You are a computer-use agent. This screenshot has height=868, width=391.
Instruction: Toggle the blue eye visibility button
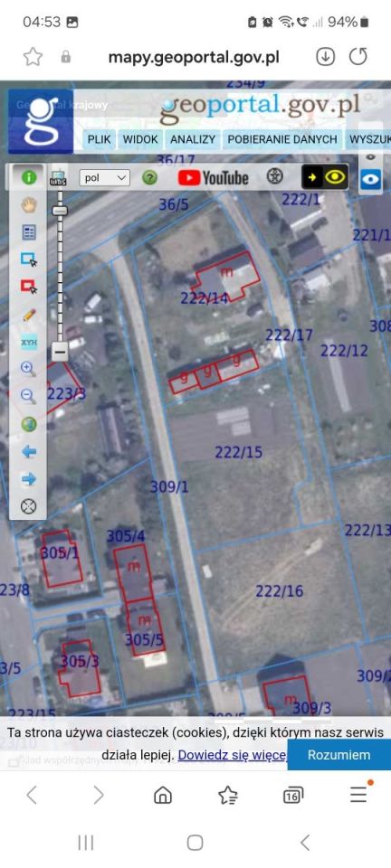coord(371,179)
